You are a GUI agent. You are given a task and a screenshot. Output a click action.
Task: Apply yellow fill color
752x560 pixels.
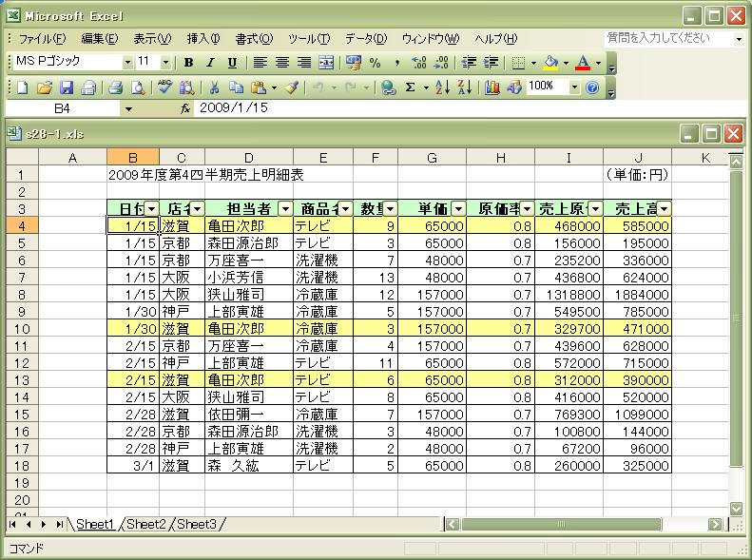pyautogui.click(x=551, y=63)
